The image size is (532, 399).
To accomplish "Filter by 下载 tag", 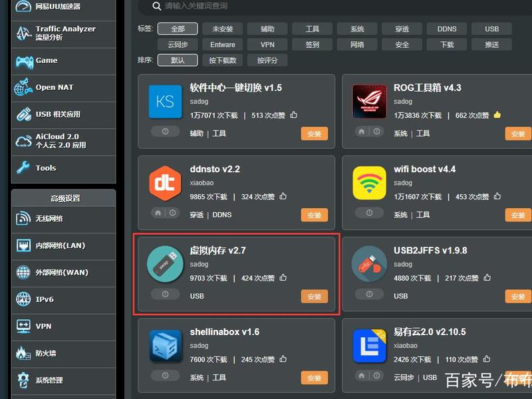I will pyautogui.click(x=447, y=45).
